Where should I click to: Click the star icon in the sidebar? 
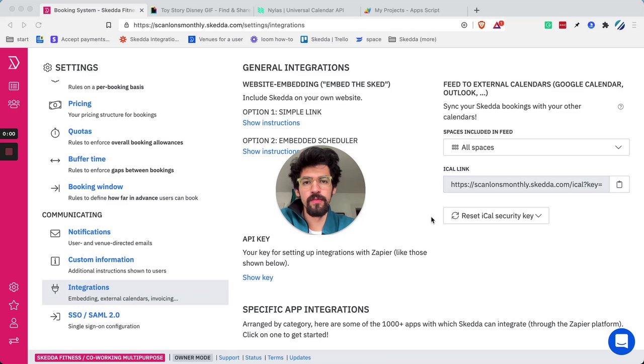coord(14,305)
